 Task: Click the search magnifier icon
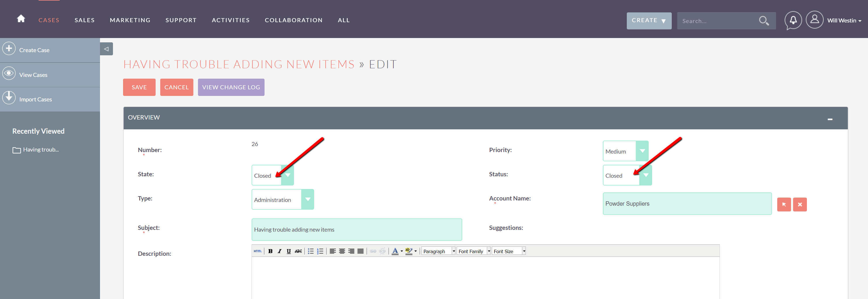pyautogui.click(x=764, y=21)
